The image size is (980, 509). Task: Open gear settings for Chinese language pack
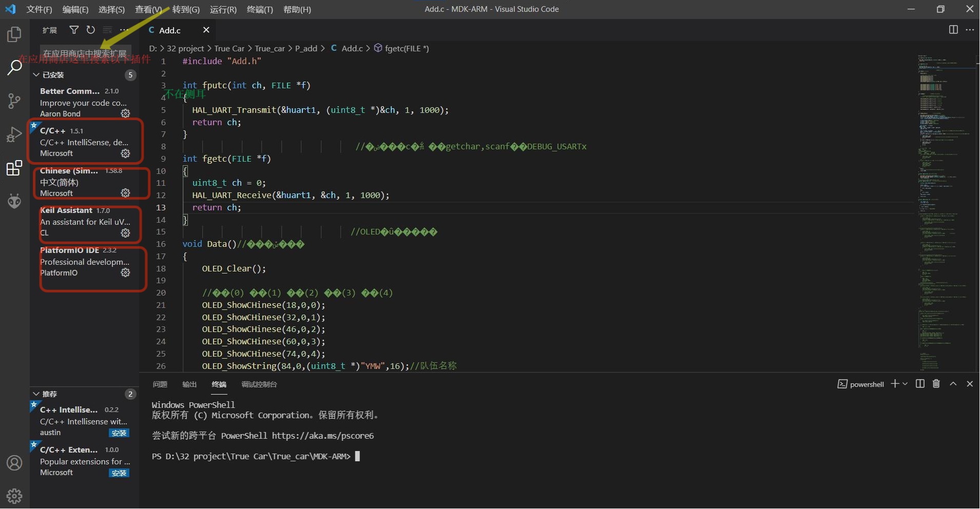125,193
